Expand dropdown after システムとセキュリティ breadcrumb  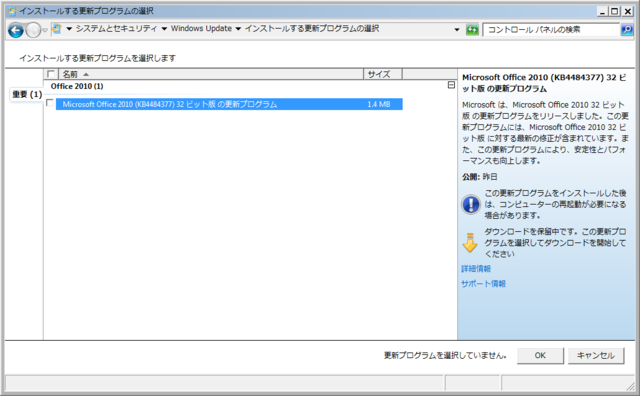point(164,29)
